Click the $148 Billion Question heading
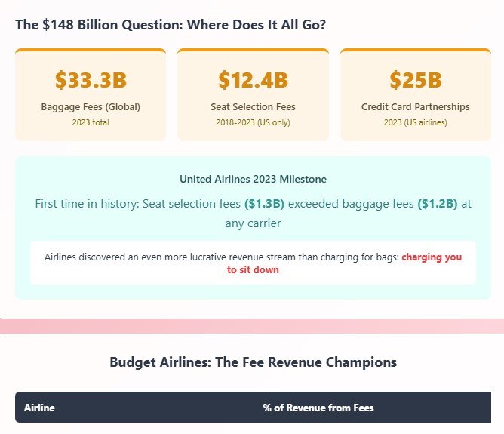Viewport: 504px width, 434px height. tap(171, 24)
